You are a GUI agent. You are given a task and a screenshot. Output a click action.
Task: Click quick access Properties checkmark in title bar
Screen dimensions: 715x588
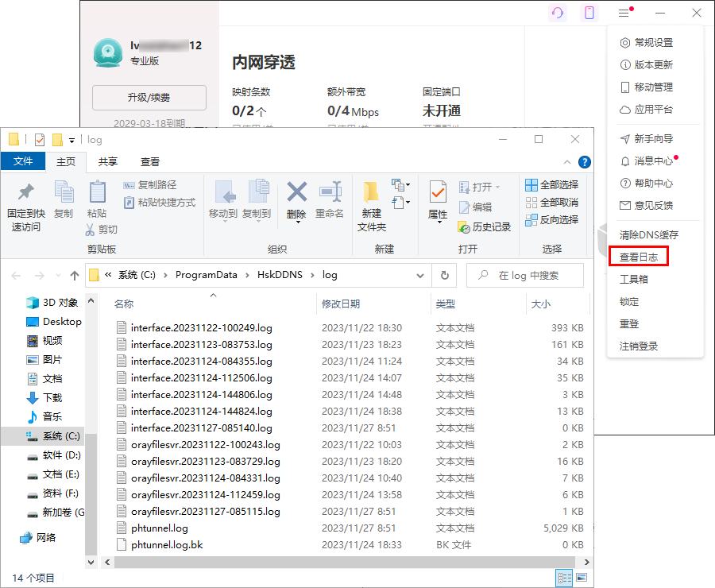[x=40, y=140]
